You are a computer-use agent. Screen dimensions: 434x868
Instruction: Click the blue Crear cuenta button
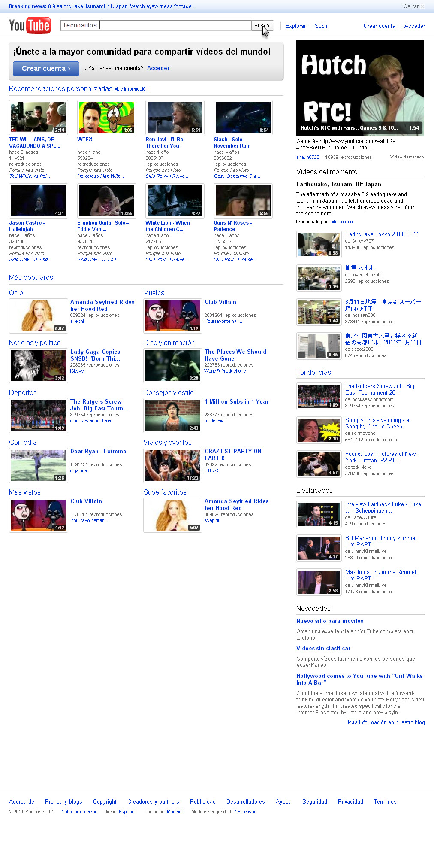(x=46, y=69)
